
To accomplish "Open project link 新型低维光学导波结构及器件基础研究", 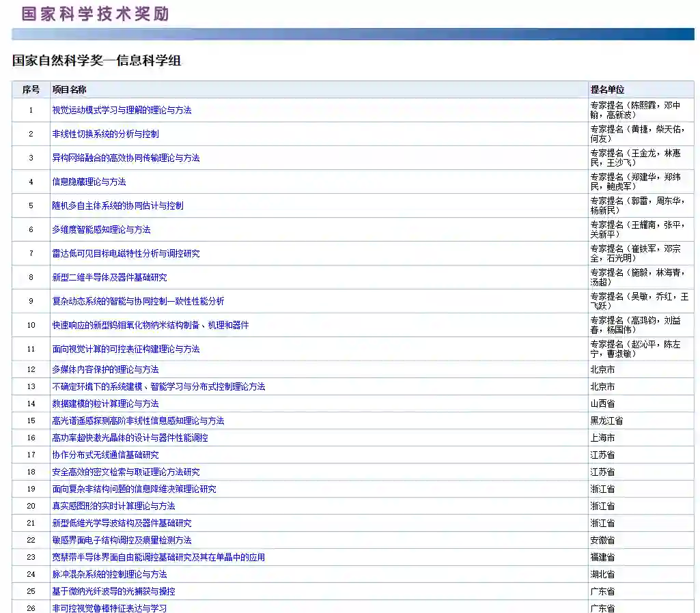I will 122,523.
